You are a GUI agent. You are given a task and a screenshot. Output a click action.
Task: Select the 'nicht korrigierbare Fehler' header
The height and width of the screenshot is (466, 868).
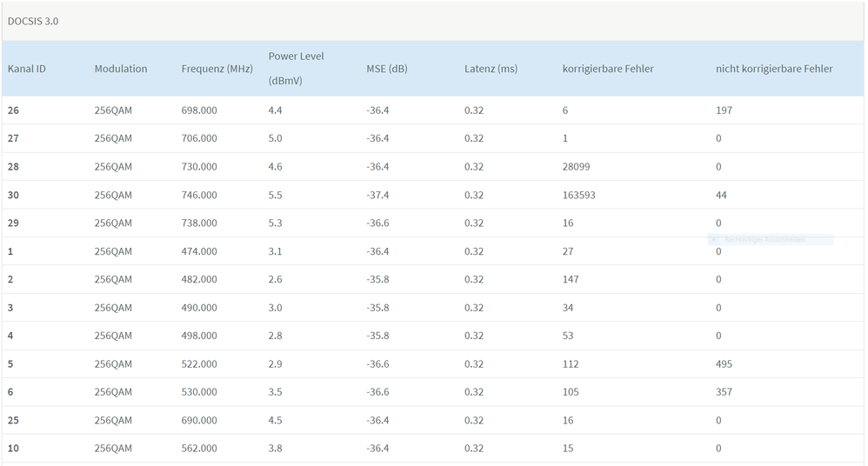774,69
